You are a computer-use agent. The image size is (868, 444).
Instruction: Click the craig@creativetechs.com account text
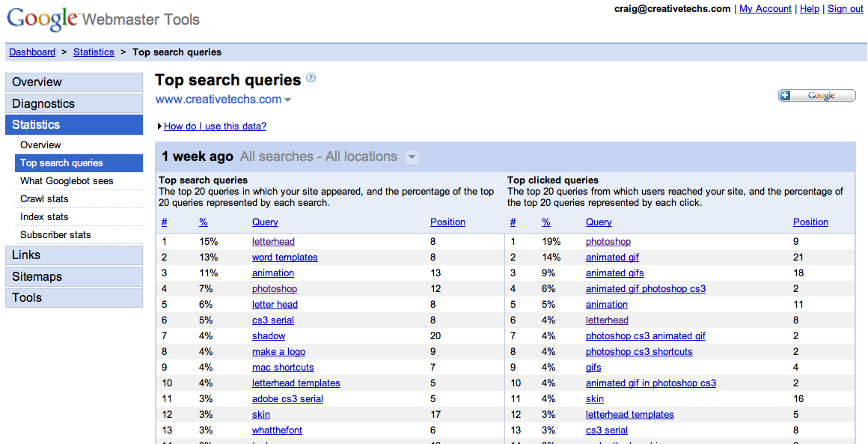(672, 9)
